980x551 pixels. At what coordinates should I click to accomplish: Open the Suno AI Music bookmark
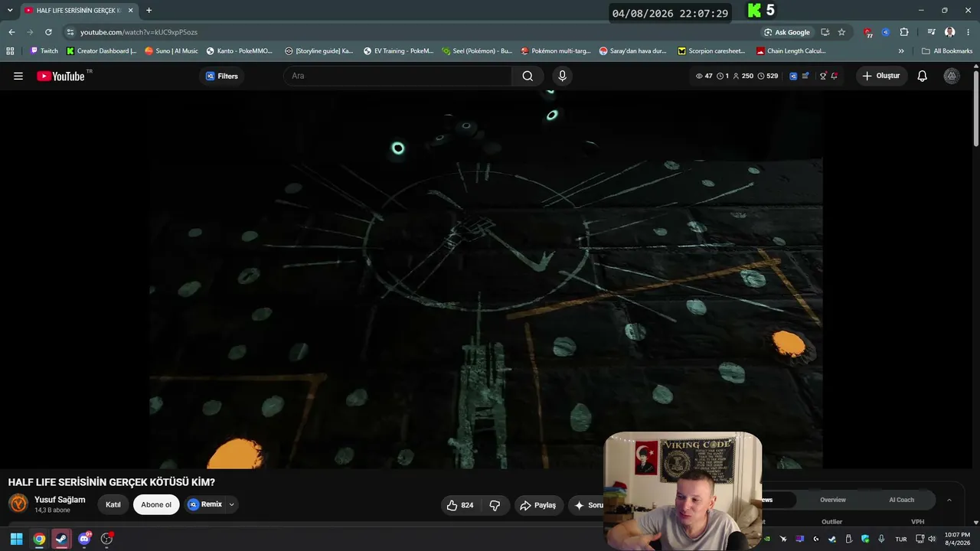pos(171,51)
